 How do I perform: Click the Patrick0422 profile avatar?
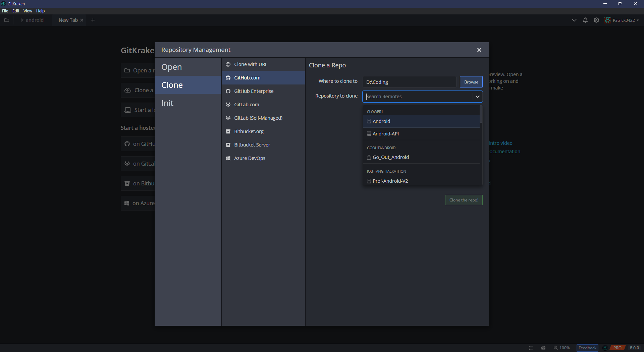[608, 20]
